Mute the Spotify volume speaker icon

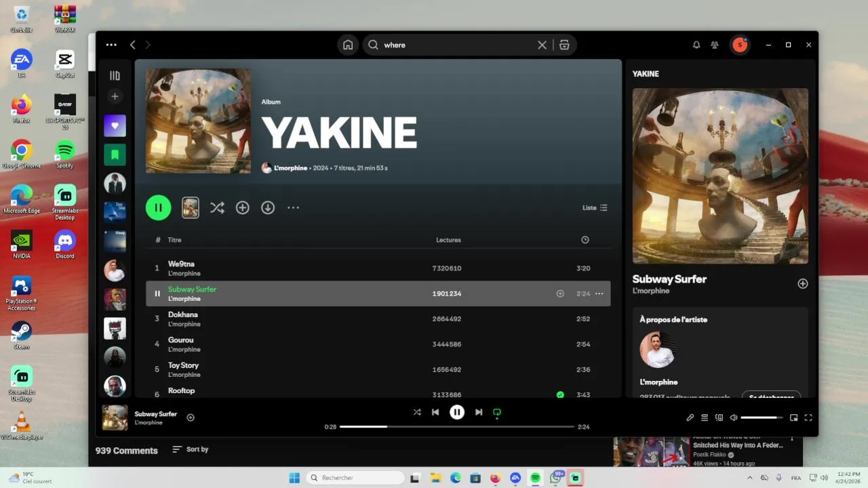(x=734, y=418)
